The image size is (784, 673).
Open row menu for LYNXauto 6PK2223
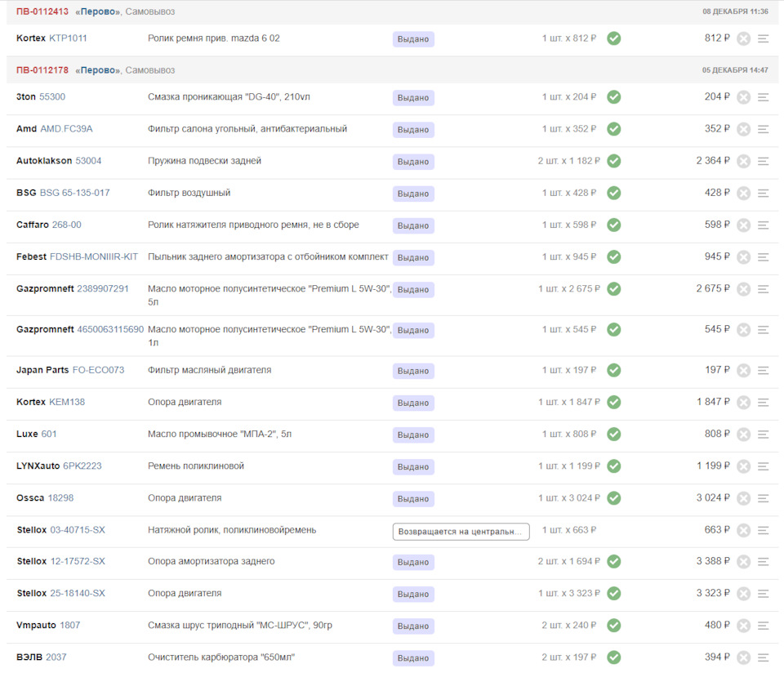click(x=763, y=466)
